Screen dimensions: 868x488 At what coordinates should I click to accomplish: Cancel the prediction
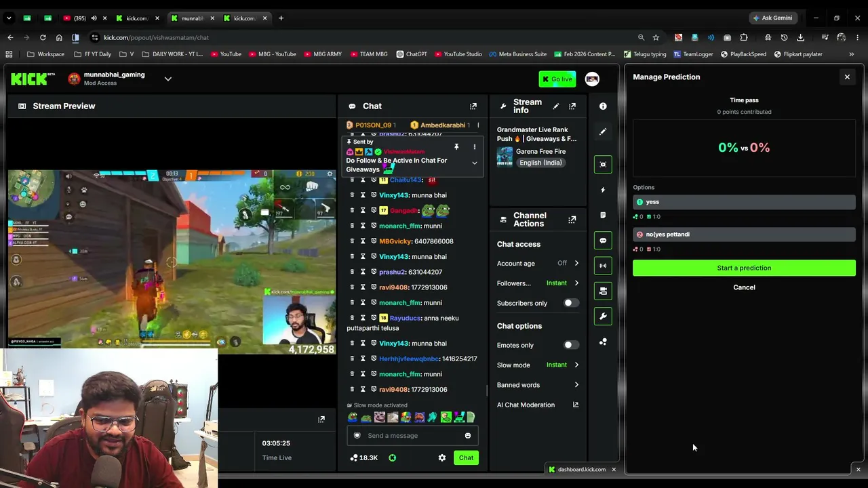(744, 287)
